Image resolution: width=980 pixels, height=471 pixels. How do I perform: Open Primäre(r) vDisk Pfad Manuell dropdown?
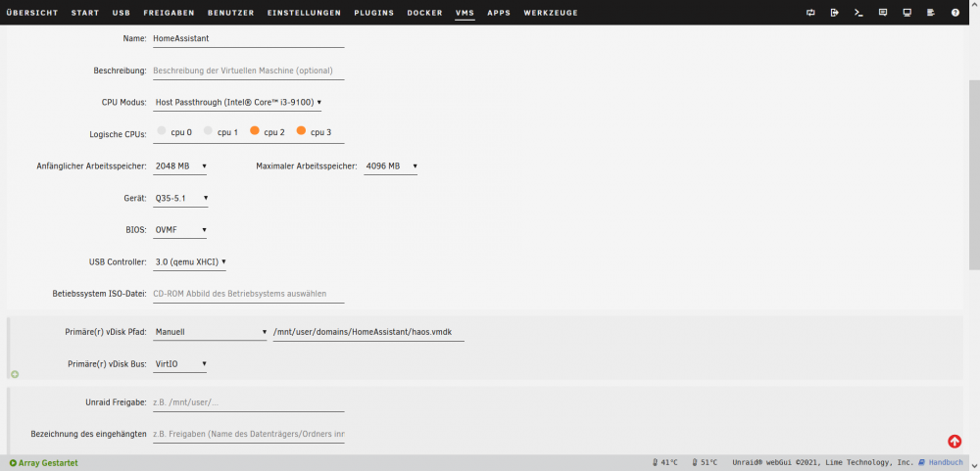[211, 332]
